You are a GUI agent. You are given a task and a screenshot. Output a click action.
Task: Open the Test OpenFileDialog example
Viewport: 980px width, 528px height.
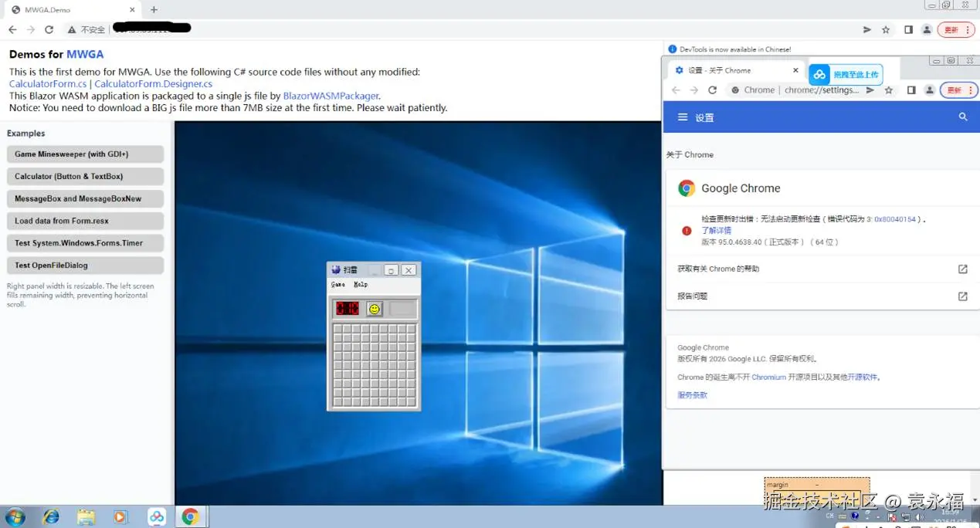(x=85, y=266)
